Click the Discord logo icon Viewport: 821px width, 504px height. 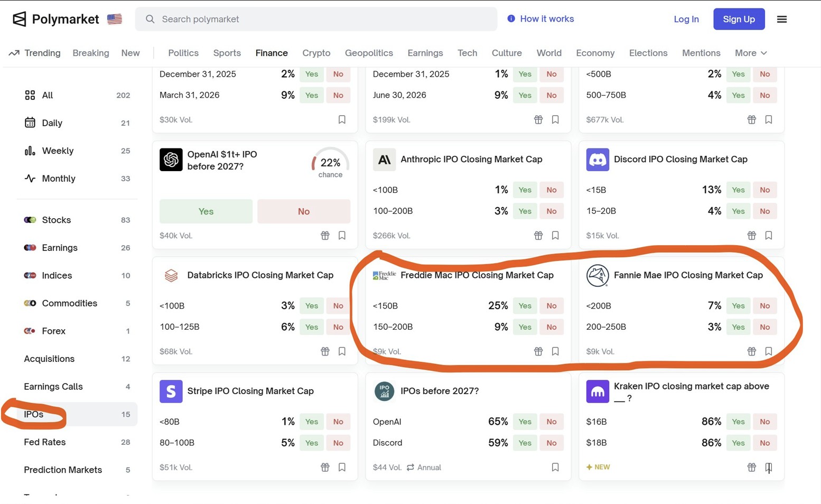click(598, 160)
